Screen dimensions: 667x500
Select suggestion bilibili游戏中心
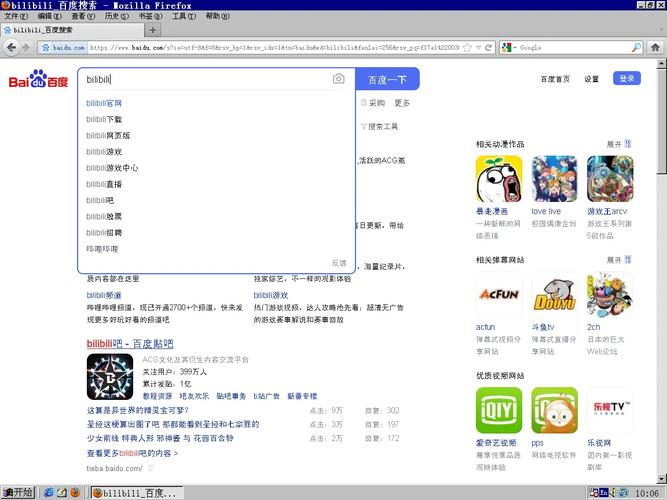(x=112, y=168)
